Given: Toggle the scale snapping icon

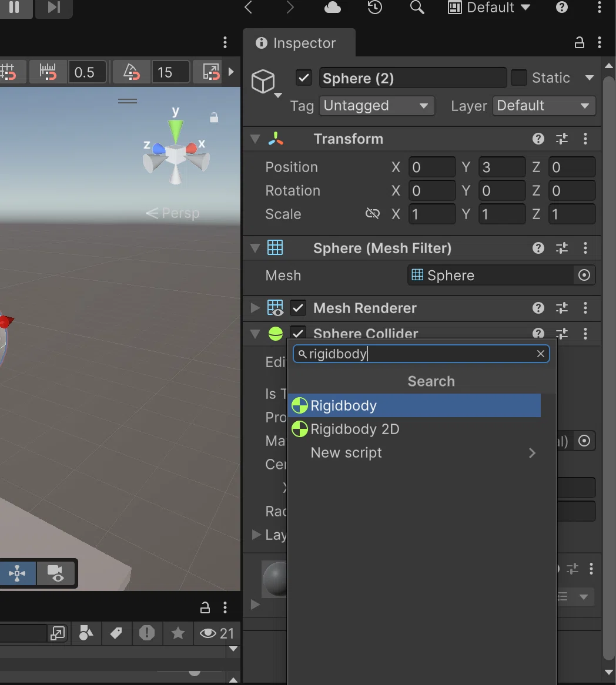Looking at the screenshot, I should tap(212, 72).
